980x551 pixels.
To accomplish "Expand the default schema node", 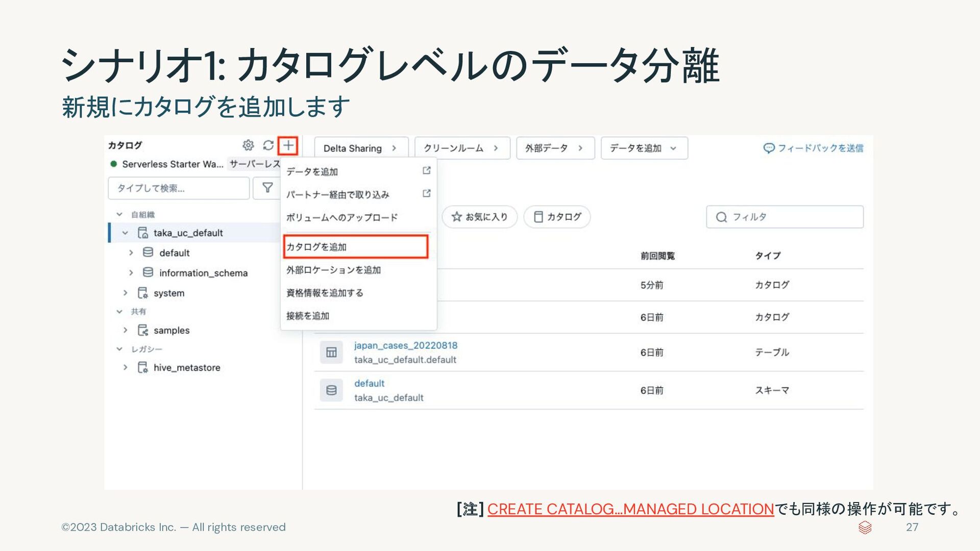I will coord(131,253).
